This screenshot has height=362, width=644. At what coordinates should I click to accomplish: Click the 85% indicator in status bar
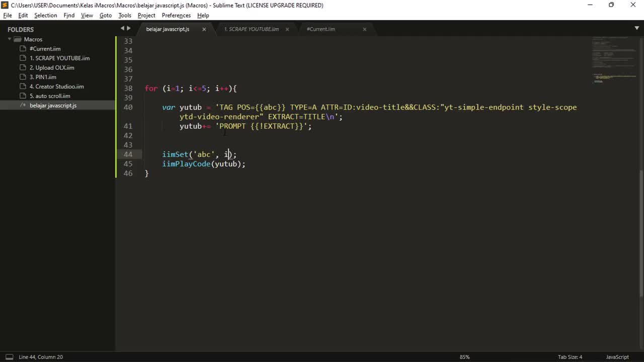(x=464, y=357)
